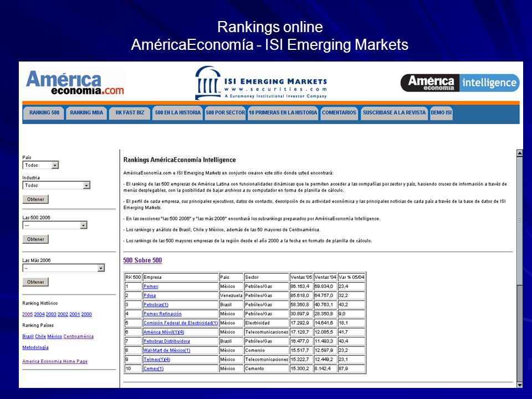Open SUSCRIBASE A LA REVISTA tab
This screenshot has width=532, height=399.
pos(394,112)
